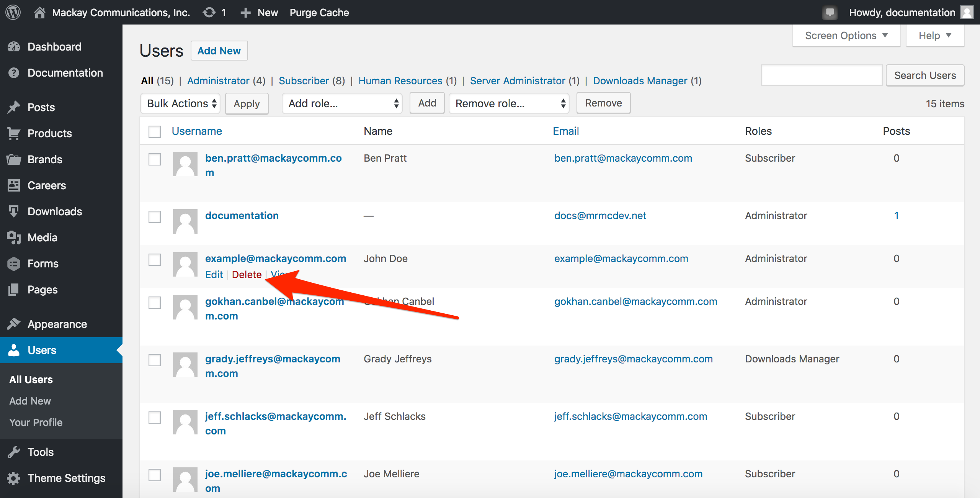
Task: Click the Users person icon
Action: coord(14,350)
